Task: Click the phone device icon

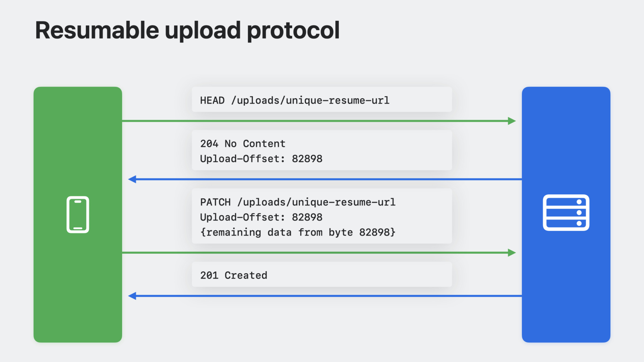Action: [x=78, y=215]
